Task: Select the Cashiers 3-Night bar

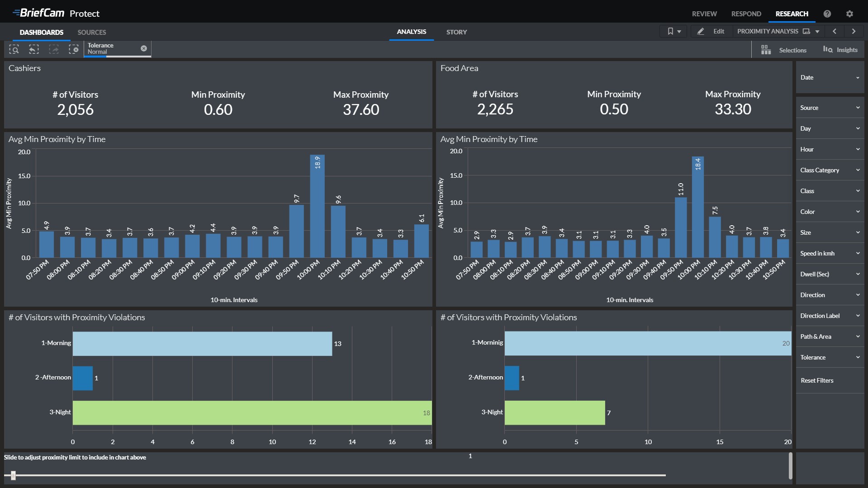Action: click(252, 412)
